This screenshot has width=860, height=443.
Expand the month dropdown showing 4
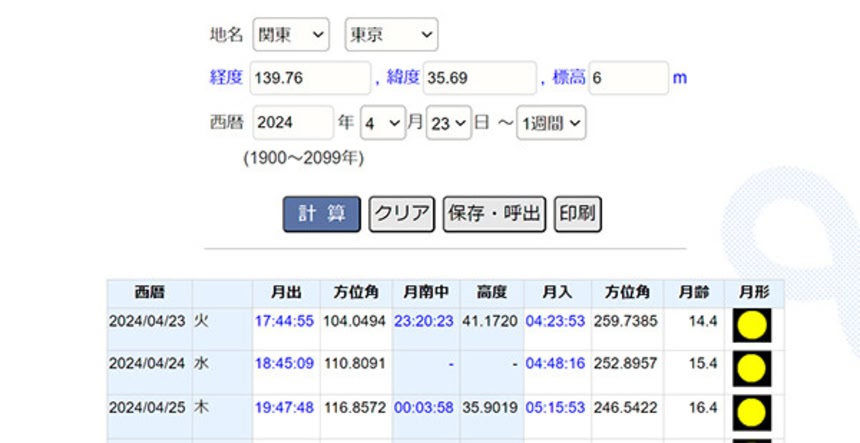382,123
